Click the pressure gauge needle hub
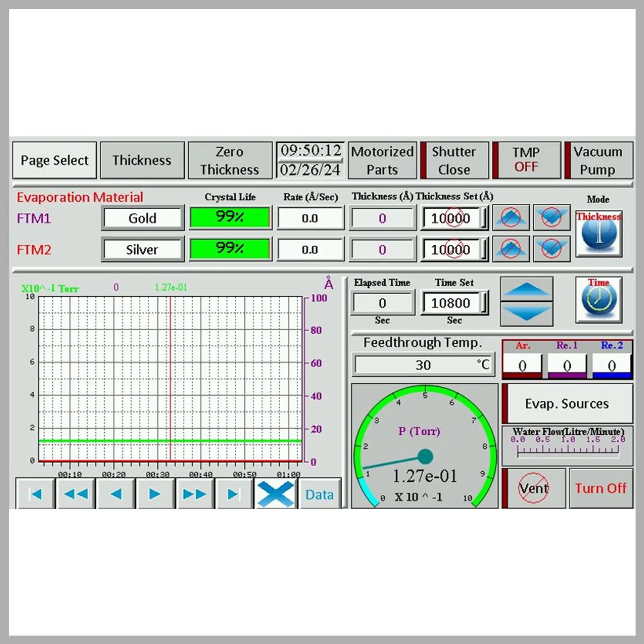This screenshot has width=644, height=644. point(425,457)
